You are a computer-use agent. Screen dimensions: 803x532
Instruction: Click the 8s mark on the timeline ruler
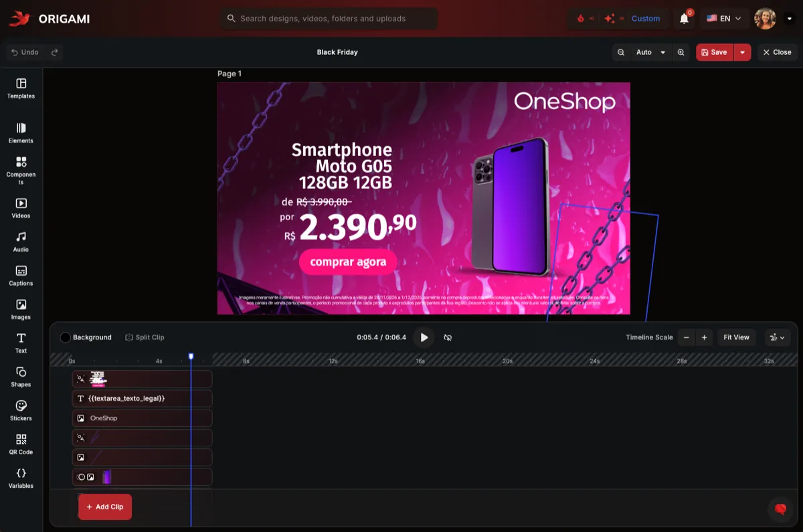246,361
